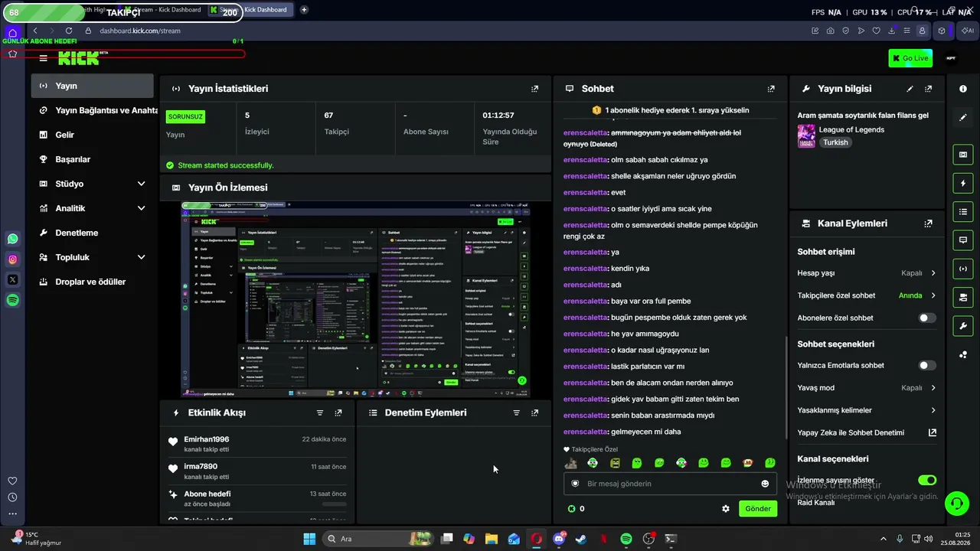
Task: Pop out the Yayın bilgisi panel
Action: pyautogui.click(x=929, y=89)
